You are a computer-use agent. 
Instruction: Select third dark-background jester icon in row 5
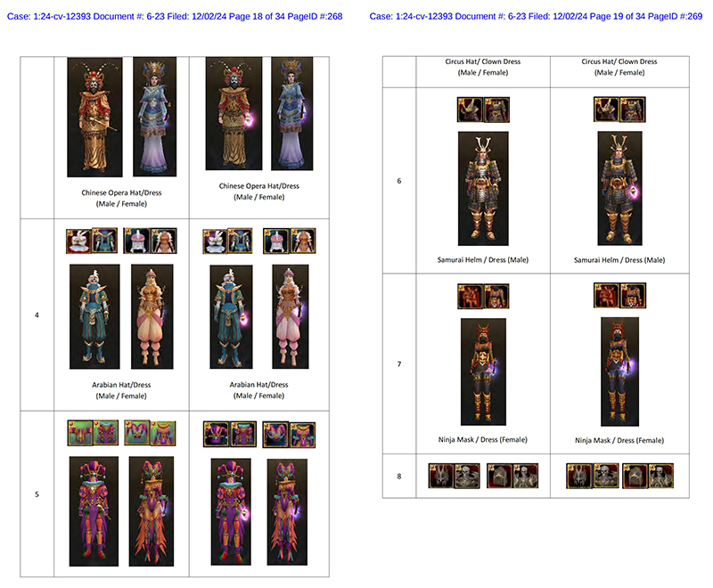click(x=275, y=434)
